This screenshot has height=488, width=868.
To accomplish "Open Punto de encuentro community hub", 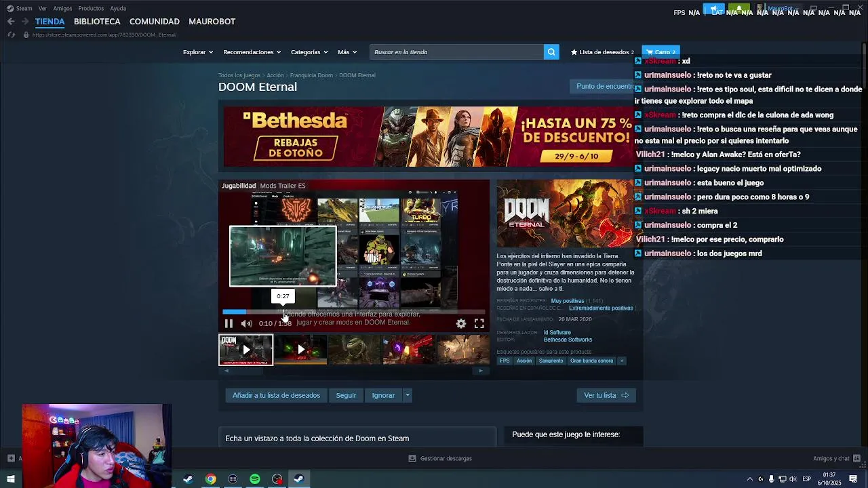I will (x=605, y=86).
